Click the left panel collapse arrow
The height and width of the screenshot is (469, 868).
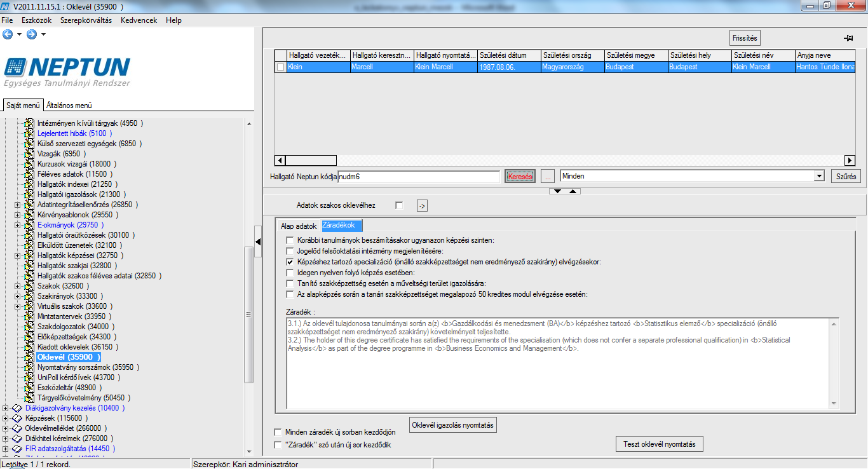pyautogui.click(x=258, y=241)
